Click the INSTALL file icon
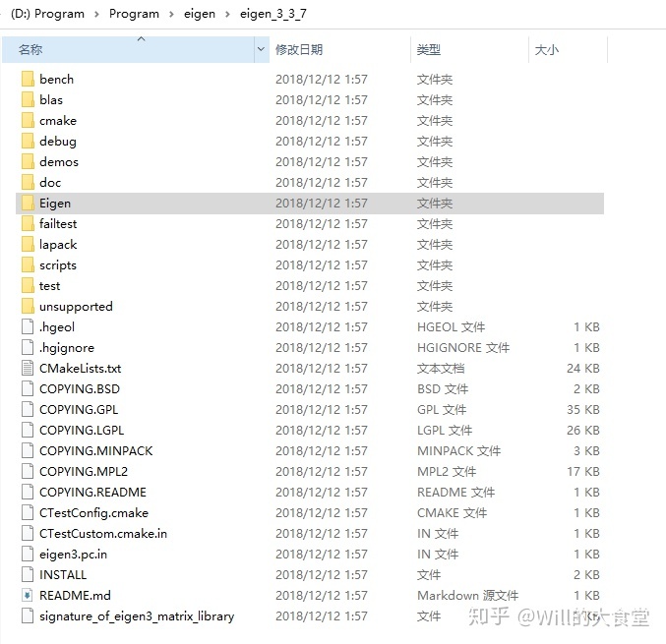 click(x=28, y=575)
